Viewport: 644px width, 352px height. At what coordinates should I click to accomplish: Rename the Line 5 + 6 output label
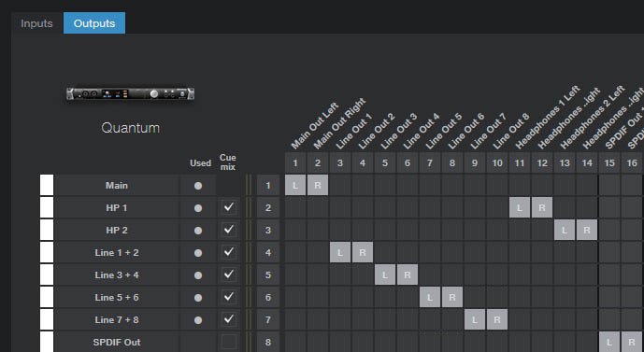point(117,298)
